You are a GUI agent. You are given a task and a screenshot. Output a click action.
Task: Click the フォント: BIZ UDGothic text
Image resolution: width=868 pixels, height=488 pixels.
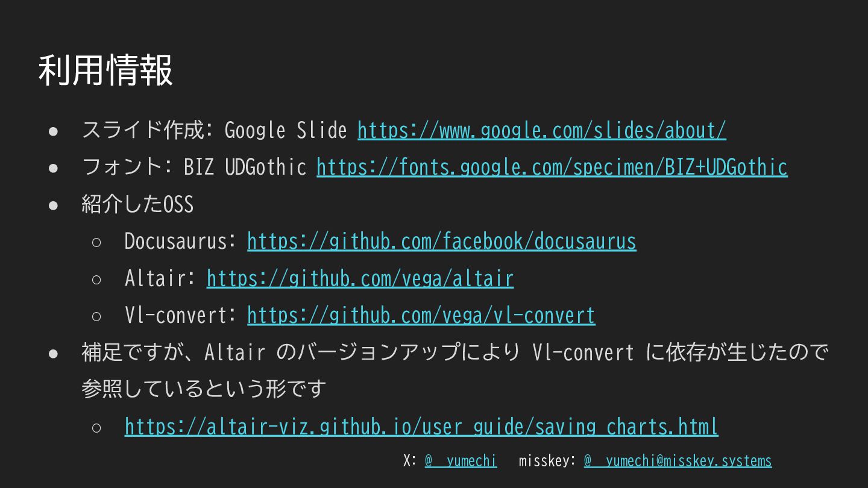(x=194, y=167)
